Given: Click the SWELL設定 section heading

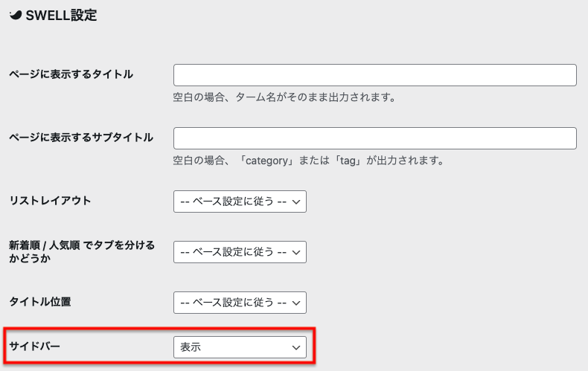Looking at the screenshot, I should tap(61, 16).
